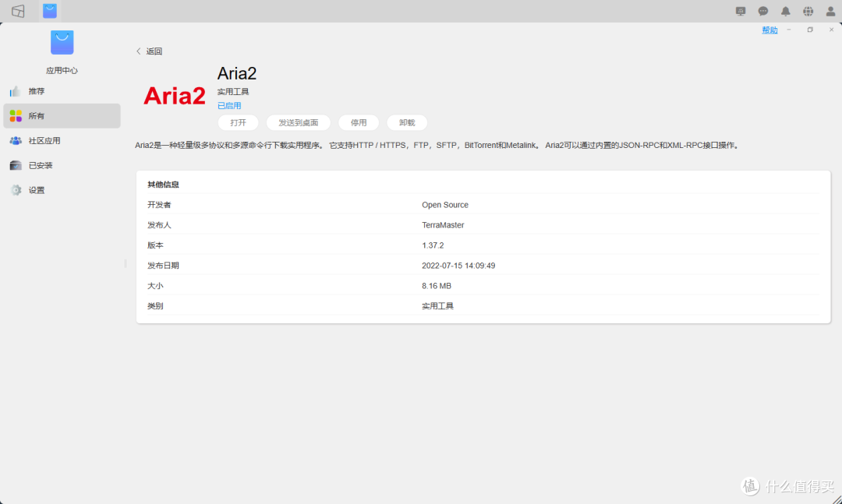Click the 停用 button
Image resolution: width=842 pixels, height=504 pixels.
coord(359,122)
